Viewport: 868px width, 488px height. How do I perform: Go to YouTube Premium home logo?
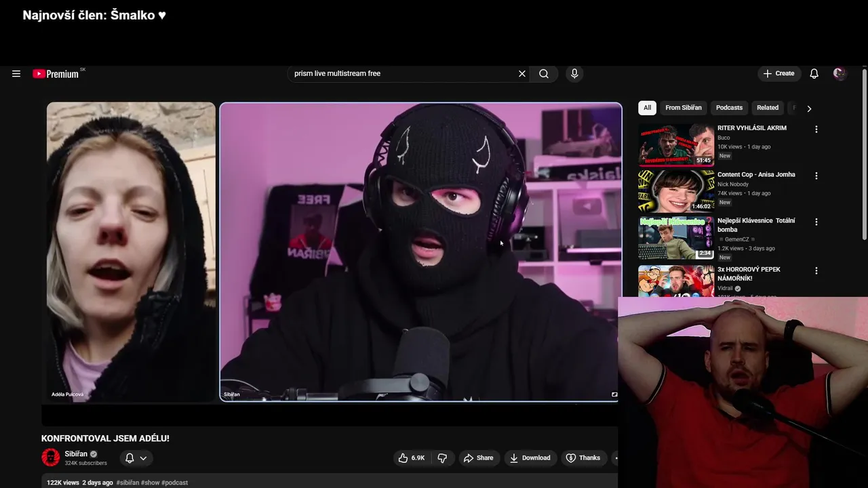click(56, 74)
